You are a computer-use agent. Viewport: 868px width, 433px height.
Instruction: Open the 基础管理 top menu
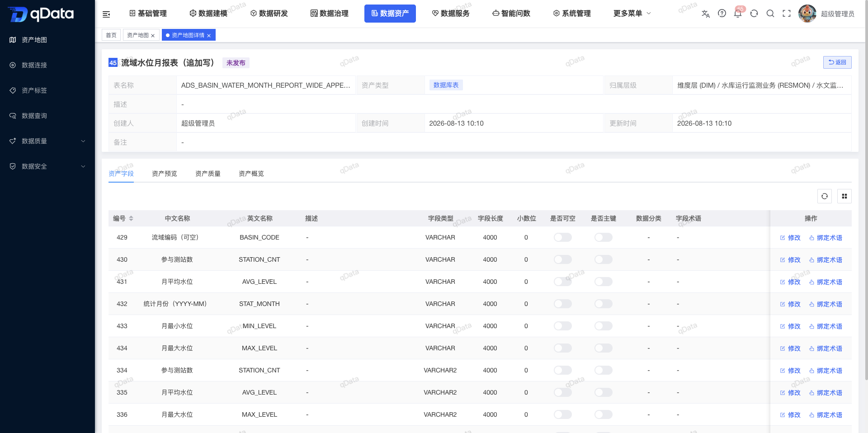coord(148,14)
